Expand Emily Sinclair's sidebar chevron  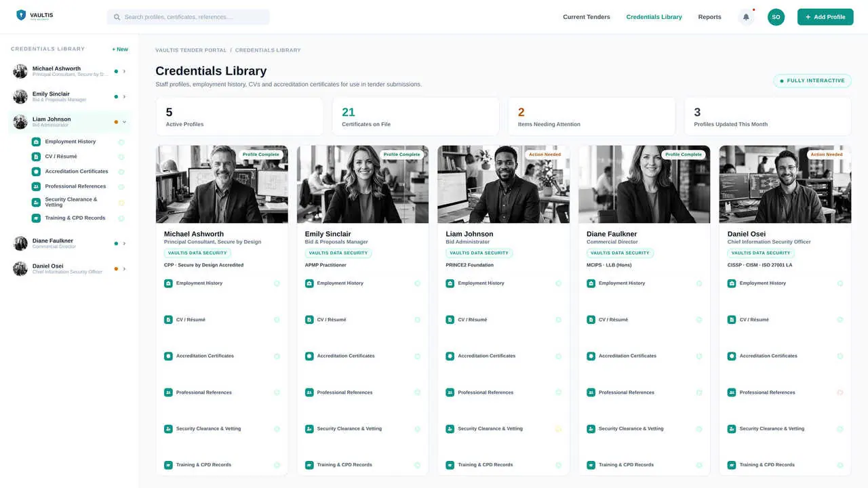[x=124, y=97]
